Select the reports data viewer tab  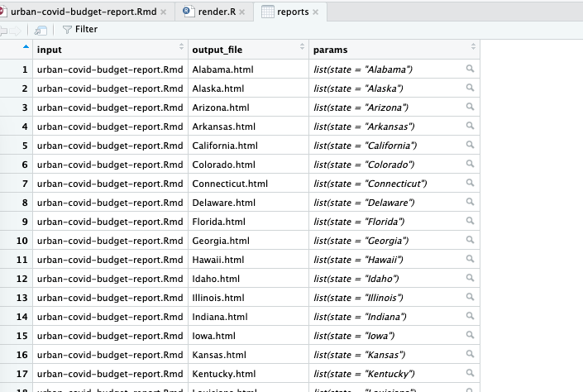292,12
